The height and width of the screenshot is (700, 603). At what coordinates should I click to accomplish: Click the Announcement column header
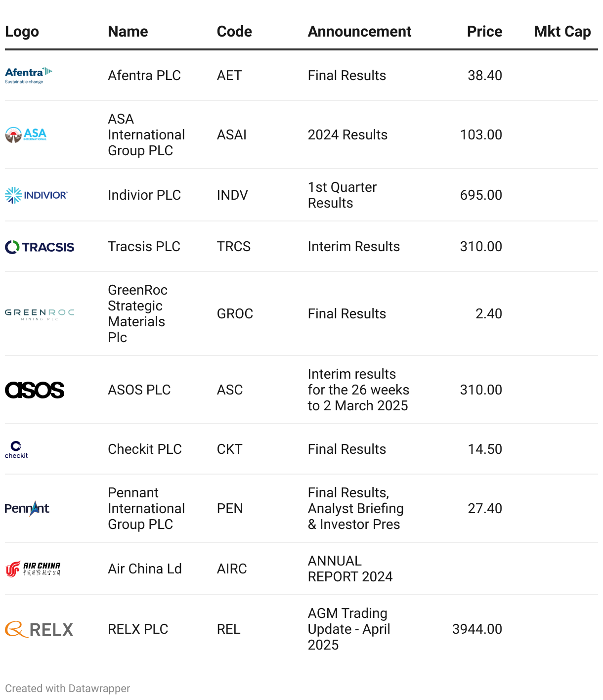pyautogui.click(x=359, y=32)
